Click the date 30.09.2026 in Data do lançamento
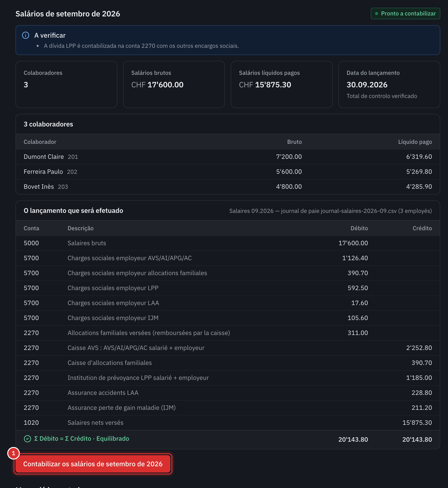This screenshot has height=488, width=448. pyautogui.click(x=367, y=85)
